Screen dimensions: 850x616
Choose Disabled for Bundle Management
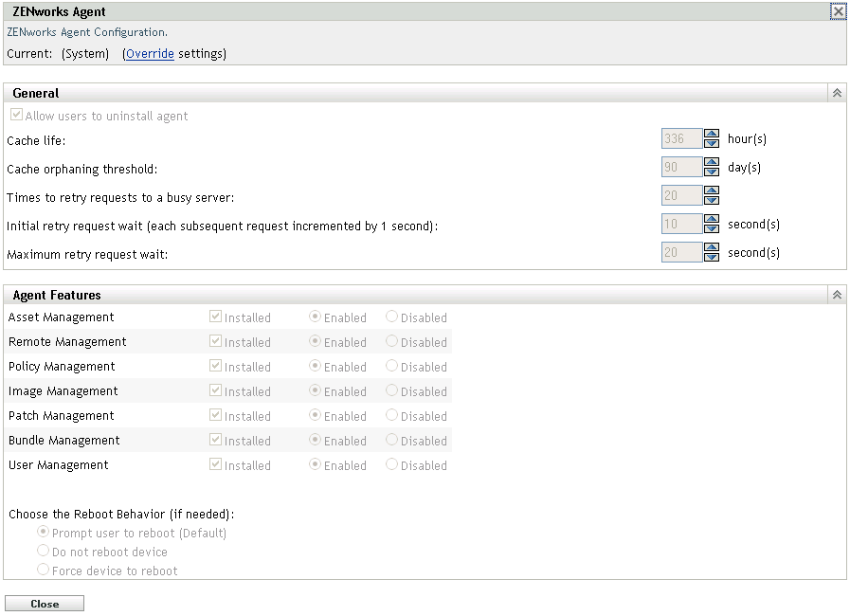pyautogui.click(x=392, y=441)
